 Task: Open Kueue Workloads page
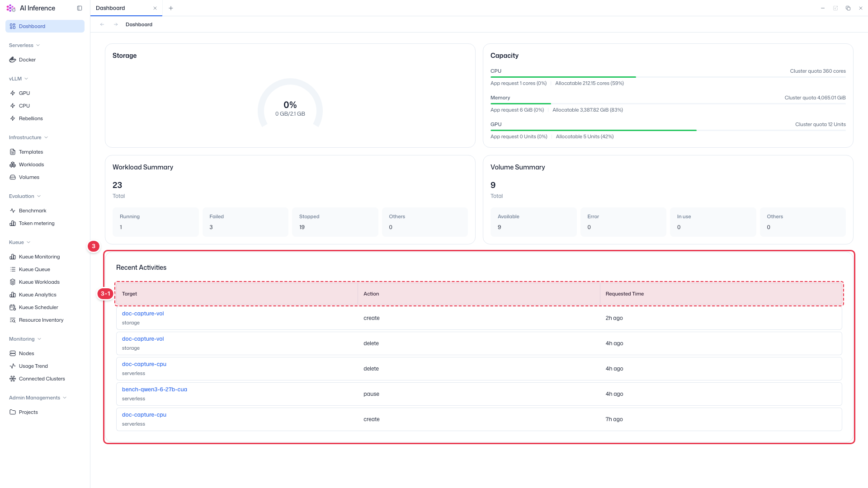click(x=45, y=282)
